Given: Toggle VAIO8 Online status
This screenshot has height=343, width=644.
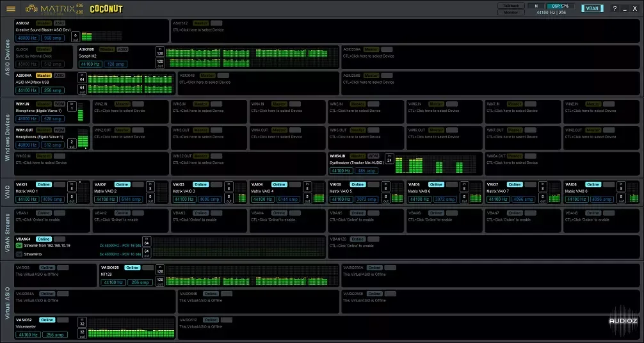Looking at the screenshot, I should [x=593, y=184].
